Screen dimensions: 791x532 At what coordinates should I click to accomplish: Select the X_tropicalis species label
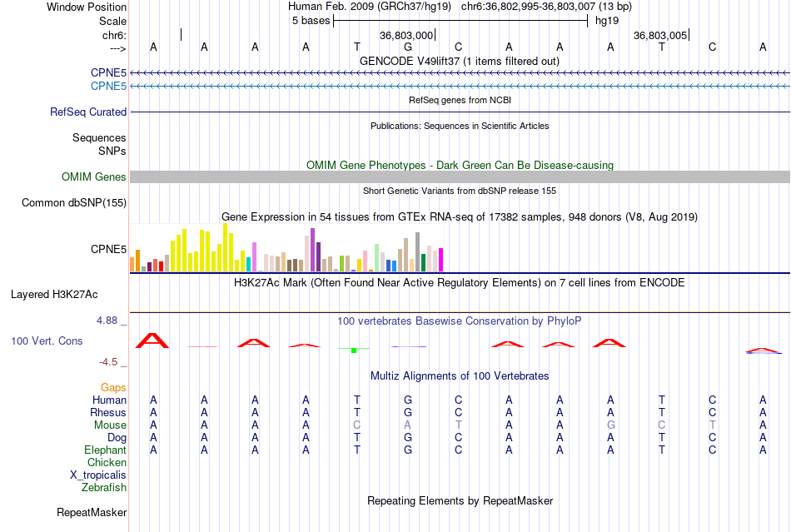pos(98,475)
